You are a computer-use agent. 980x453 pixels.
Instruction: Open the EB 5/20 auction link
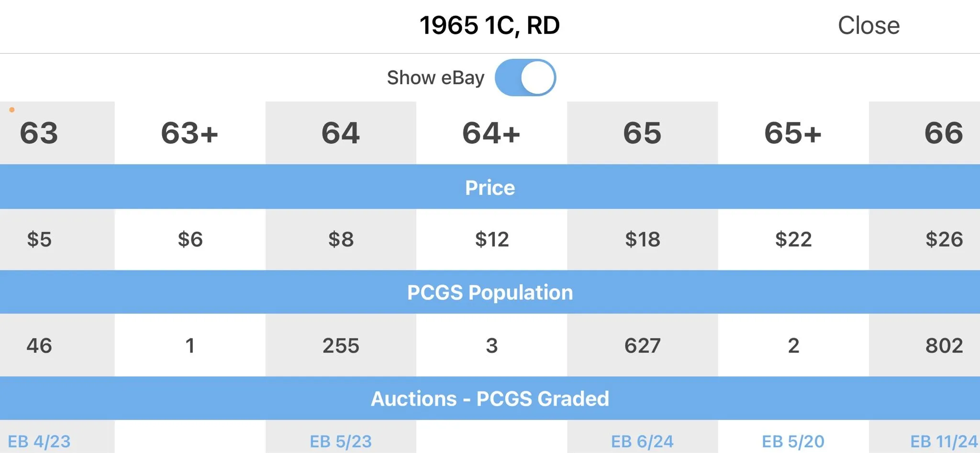pos(793,441)
